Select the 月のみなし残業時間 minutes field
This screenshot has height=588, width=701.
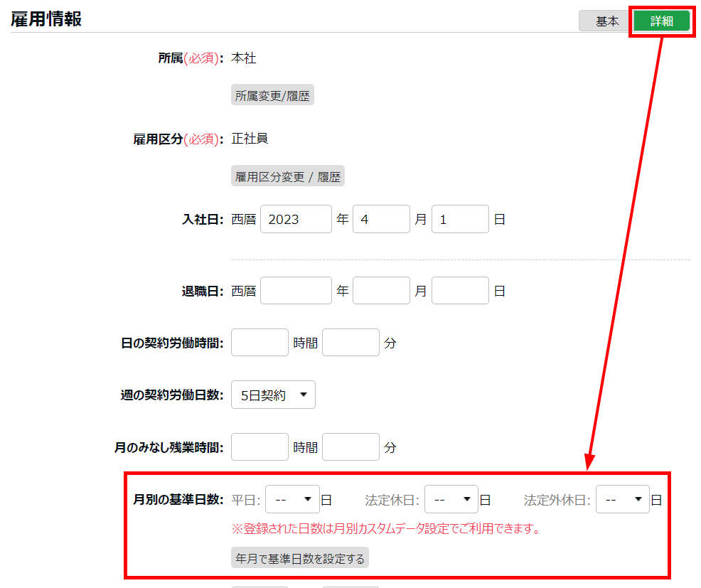coord(350,447)
